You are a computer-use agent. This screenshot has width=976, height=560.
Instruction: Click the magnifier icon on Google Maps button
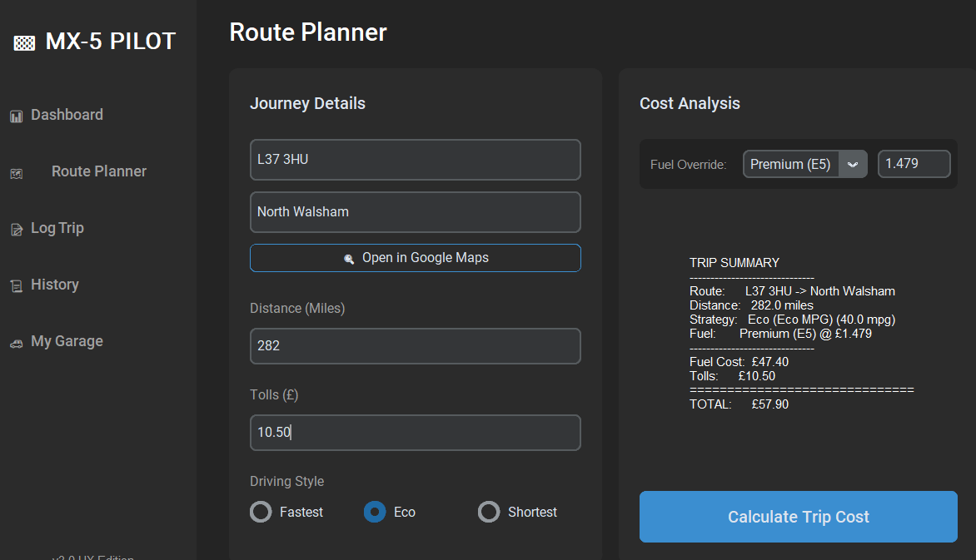point(349,259)
